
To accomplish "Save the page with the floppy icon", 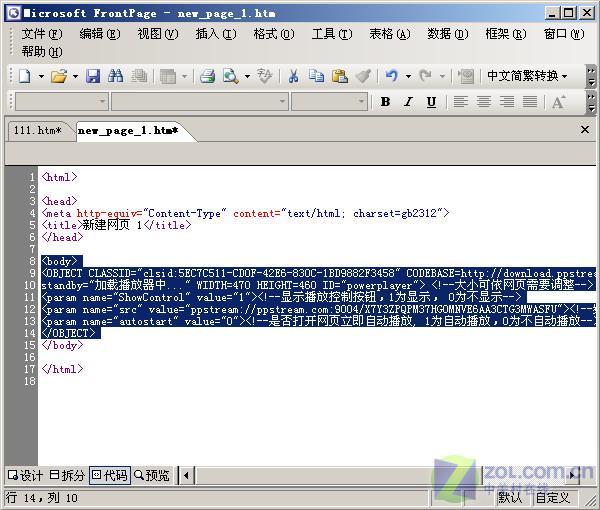I will (x=93, y=76).
